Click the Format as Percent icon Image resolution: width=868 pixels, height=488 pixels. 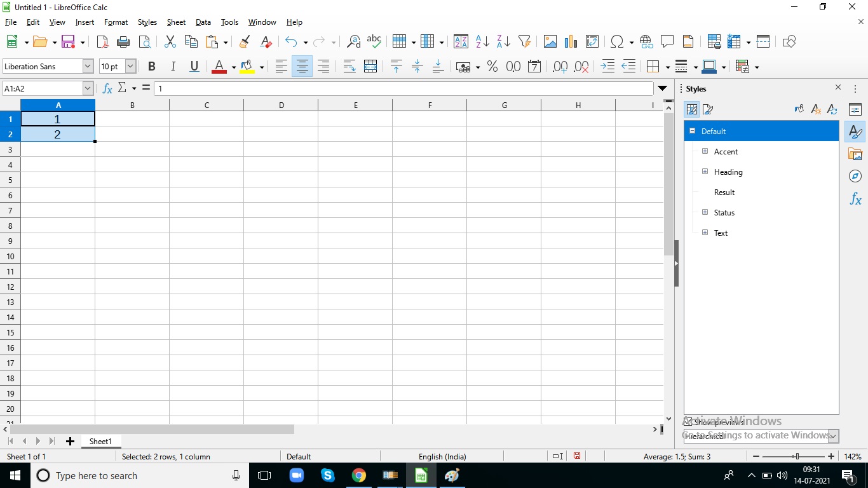click(x=492, y=67)
